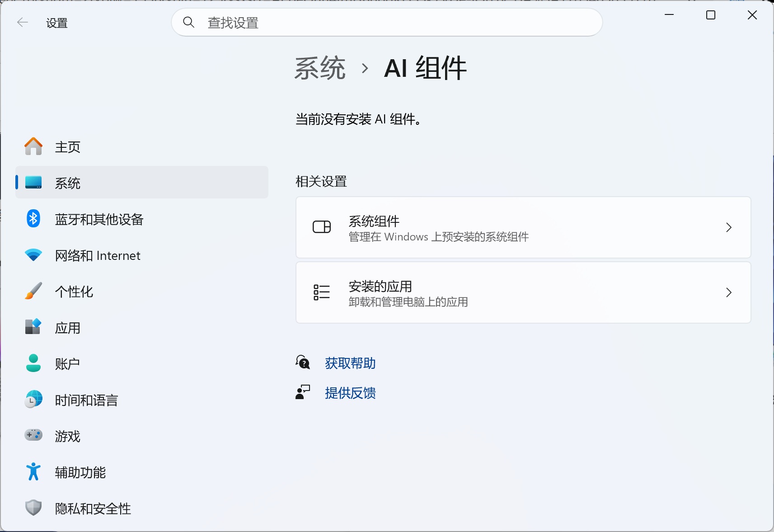Click the 安装的应用 list icon

pyautogui.click(x=322, y=292)
